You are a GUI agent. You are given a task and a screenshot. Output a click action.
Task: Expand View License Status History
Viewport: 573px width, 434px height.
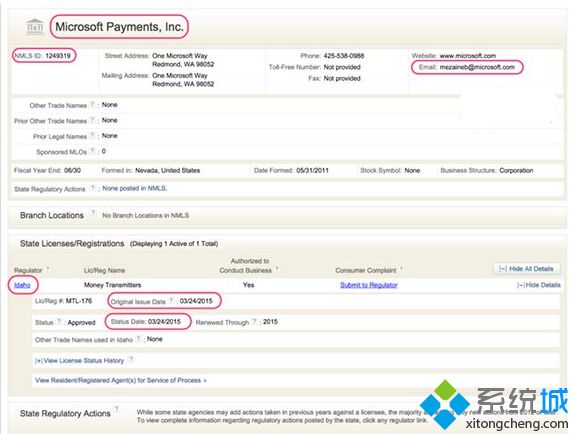[79, 361]
